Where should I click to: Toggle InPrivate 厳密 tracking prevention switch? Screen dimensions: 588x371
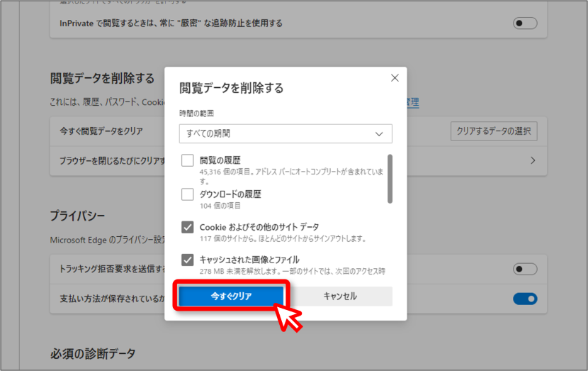tap(525, 23)
